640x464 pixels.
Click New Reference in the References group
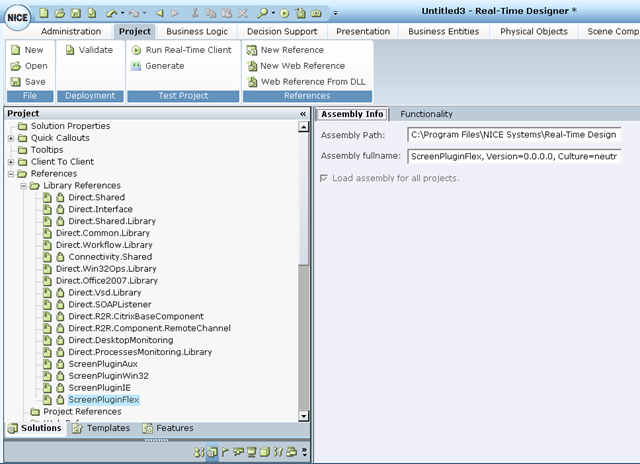285,50
